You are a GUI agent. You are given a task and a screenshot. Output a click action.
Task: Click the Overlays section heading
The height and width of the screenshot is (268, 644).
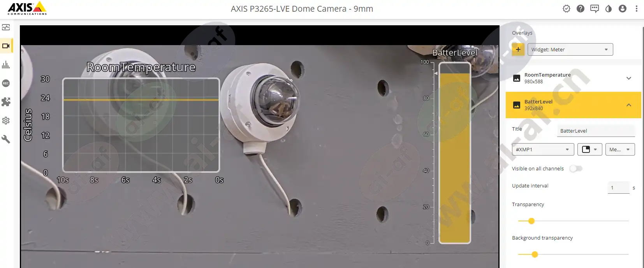(x=522, y=33)
